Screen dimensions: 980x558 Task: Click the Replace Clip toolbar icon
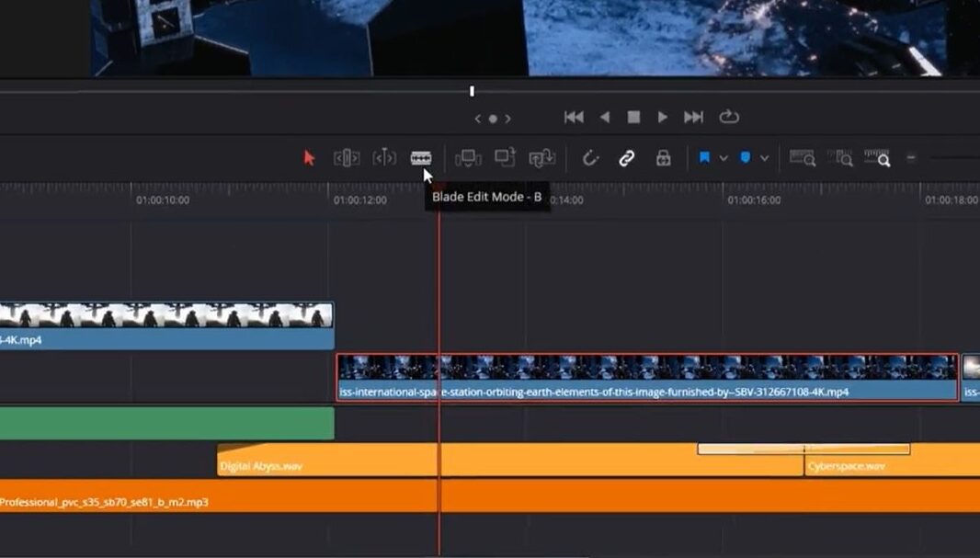click(x=541, y=158)
